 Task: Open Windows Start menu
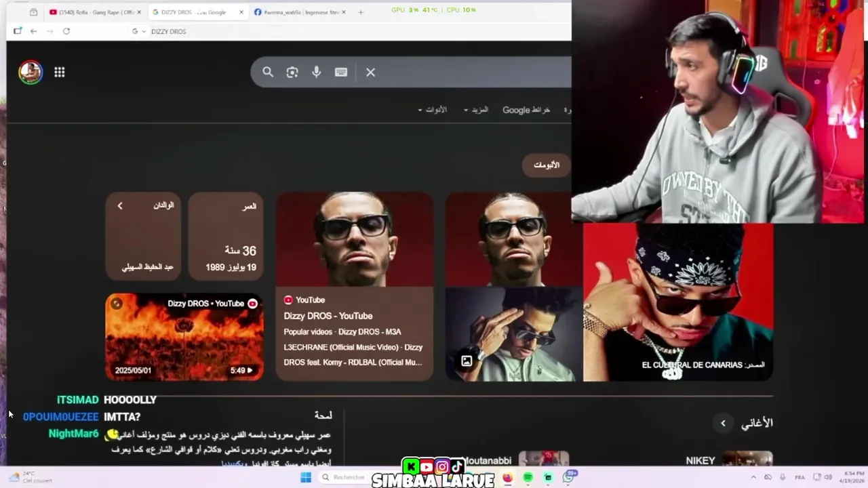click(x=306, y=477)
